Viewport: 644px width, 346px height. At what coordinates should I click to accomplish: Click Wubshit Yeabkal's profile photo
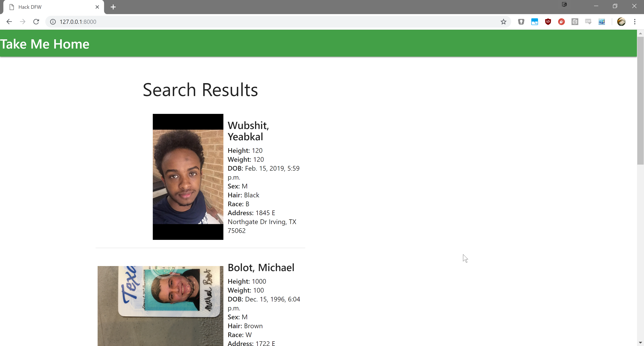coord(188,177)
